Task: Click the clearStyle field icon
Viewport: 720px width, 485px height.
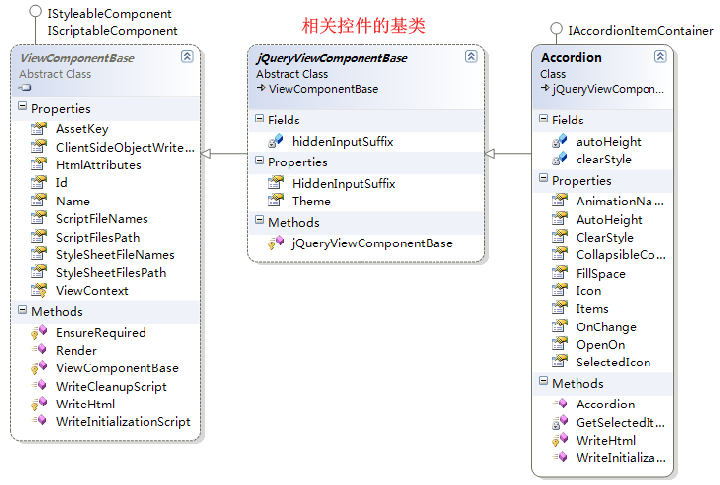Action: pyautogui.click(x=560, y=159)
